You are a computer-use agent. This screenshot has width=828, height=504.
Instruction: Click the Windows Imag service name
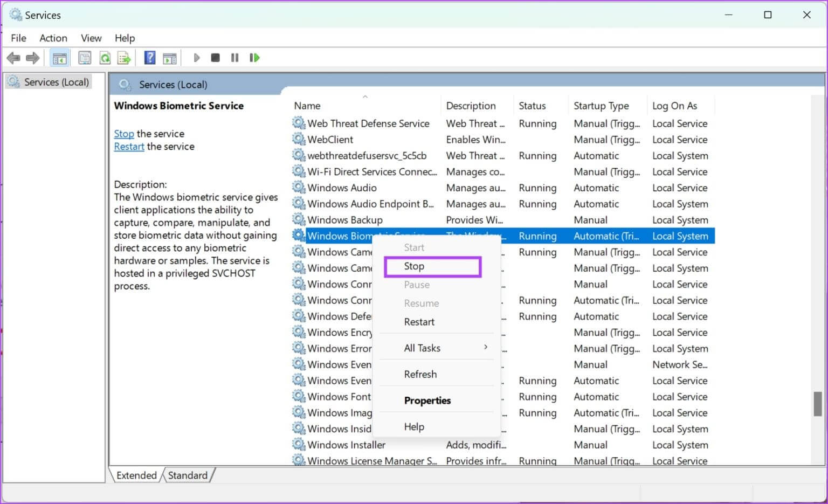click(340, 412)
